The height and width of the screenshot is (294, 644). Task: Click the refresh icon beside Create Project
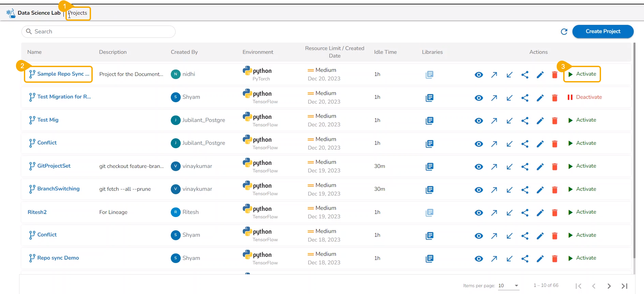(x=564, y=32)
